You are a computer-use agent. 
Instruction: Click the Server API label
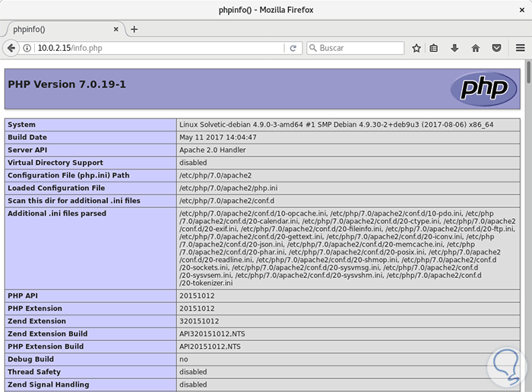[x=27, y=150]
